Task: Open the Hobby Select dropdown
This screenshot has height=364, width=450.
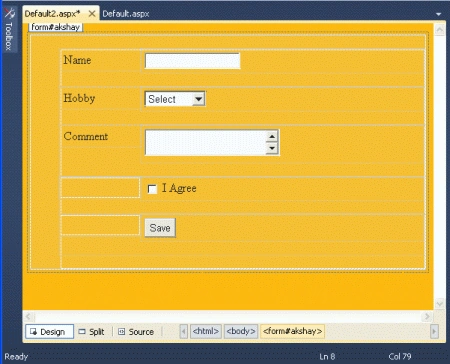Action: coord(175,99)
